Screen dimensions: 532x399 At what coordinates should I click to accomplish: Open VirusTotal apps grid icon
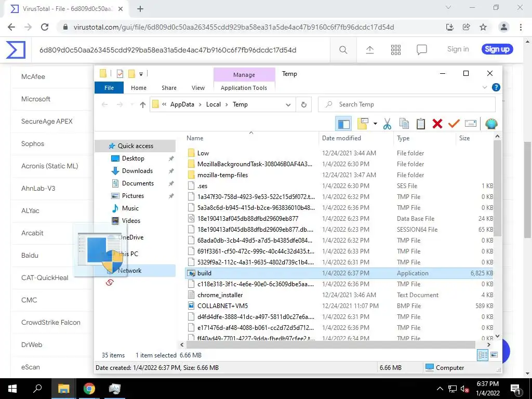point(395,50)
